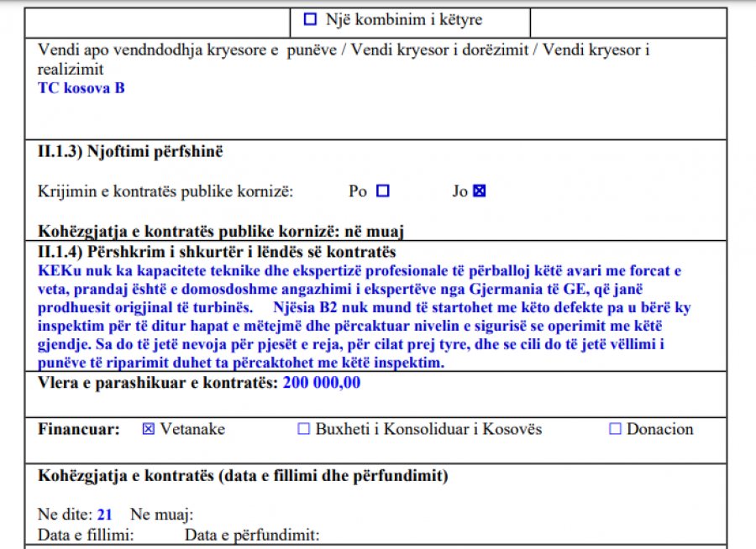This screenshot has height=549, width=756.
Task: Tick the 'Një kombinim i këtyre' checkbox
Action: (x=310, y=19)
